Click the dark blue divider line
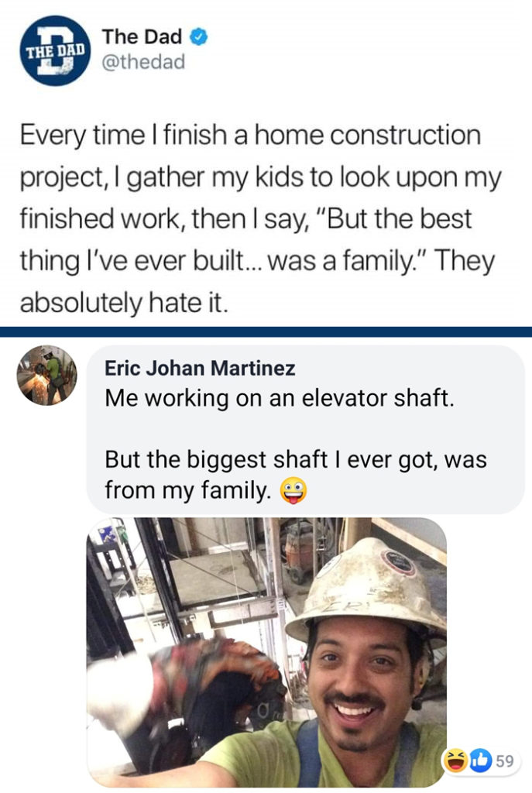532x793 pixels. click(x=266, y=332)
